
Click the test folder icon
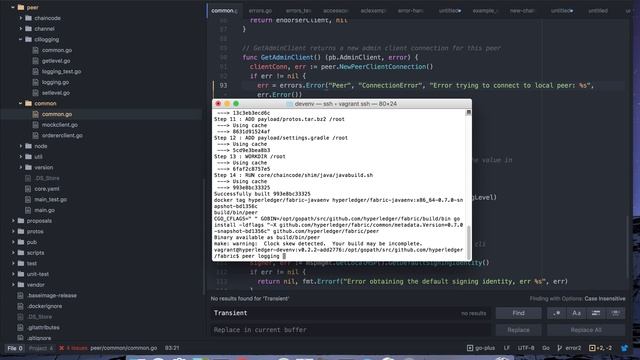point(21,263)
